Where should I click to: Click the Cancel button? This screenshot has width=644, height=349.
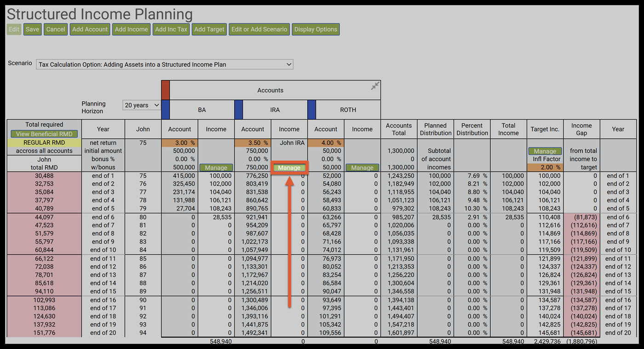point(56,29)
